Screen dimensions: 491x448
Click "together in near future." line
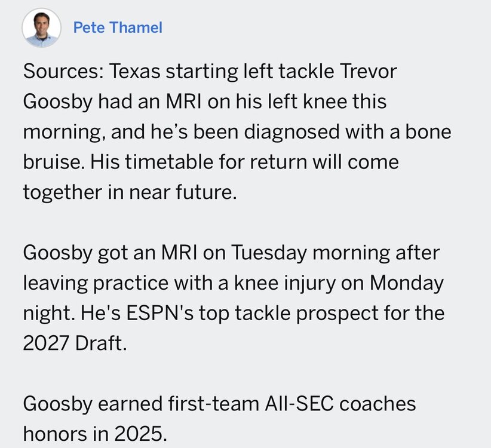130,192
